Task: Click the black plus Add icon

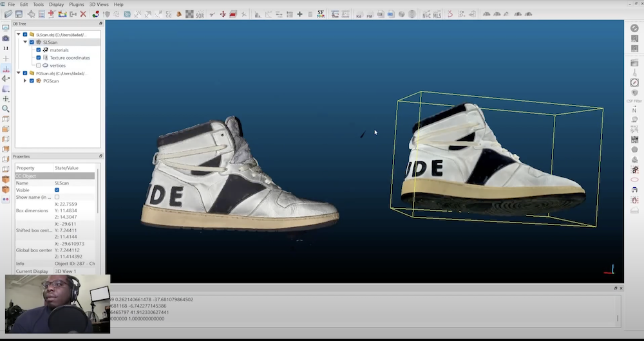Action: tap(300, 14)
